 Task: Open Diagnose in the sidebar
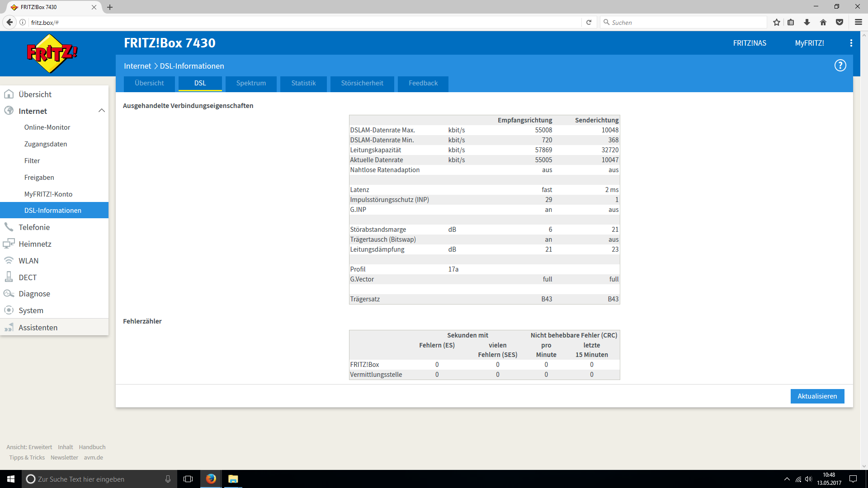tap(54, 294)
